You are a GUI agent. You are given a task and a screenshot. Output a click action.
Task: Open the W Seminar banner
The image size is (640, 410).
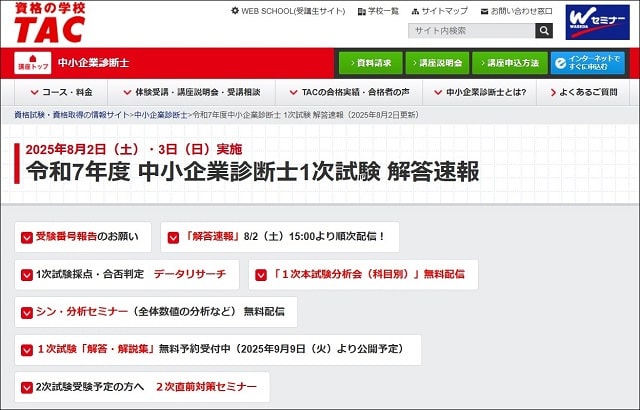click(598, 22)
